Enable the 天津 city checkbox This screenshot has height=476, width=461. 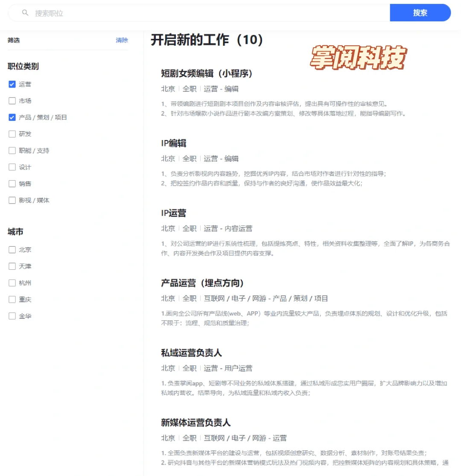[x=12, y=266]
